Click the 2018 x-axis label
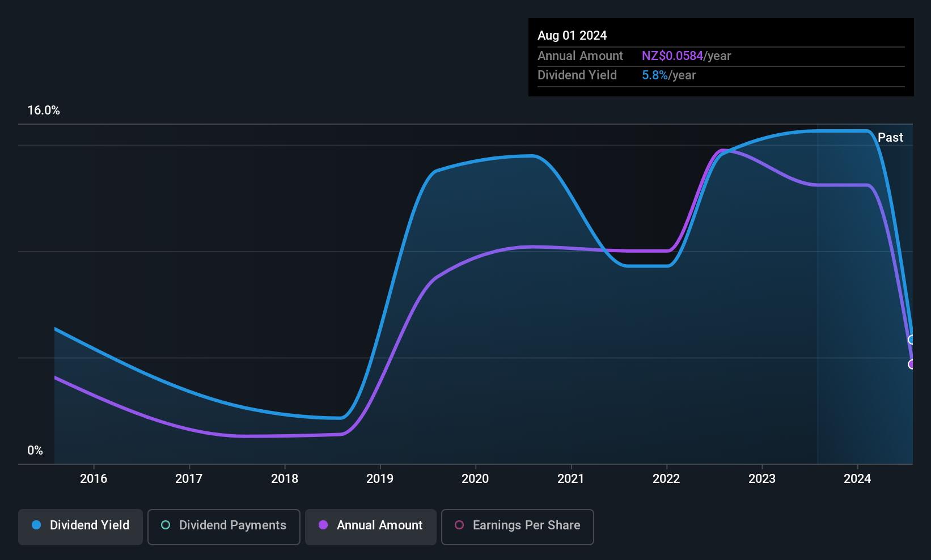The image size is (931, 560). 285,479
